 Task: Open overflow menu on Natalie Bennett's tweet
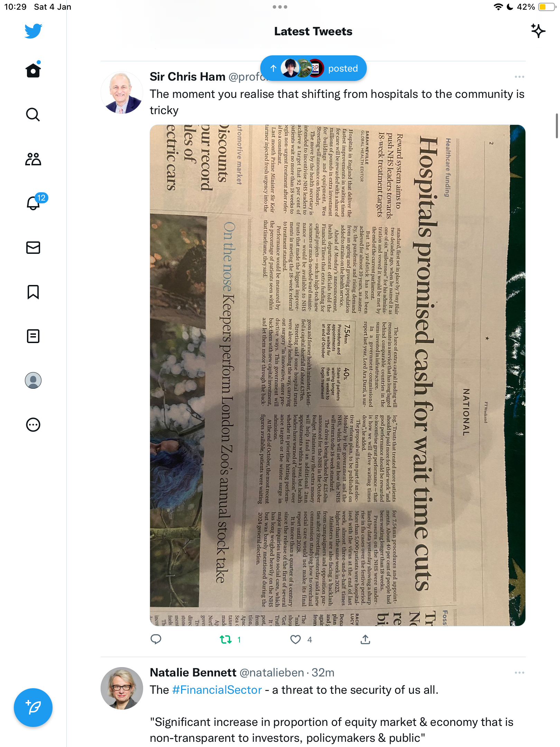click(519, 673)
